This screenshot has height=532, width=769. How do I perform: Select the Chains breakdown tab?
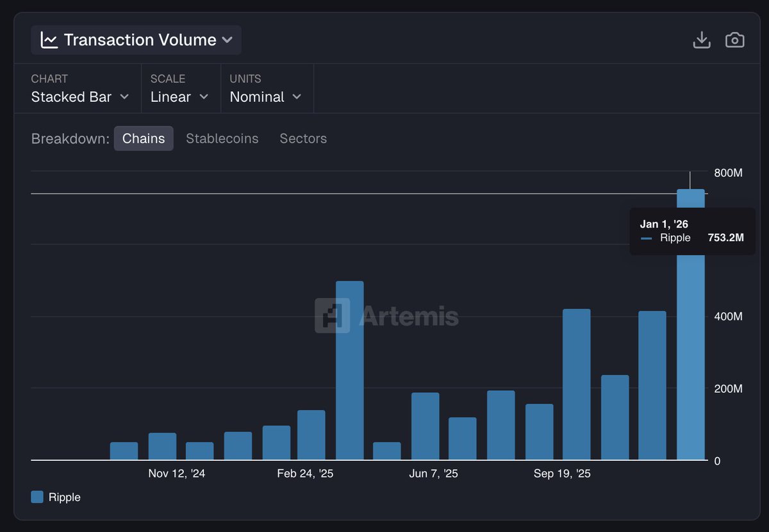[144, 138]
